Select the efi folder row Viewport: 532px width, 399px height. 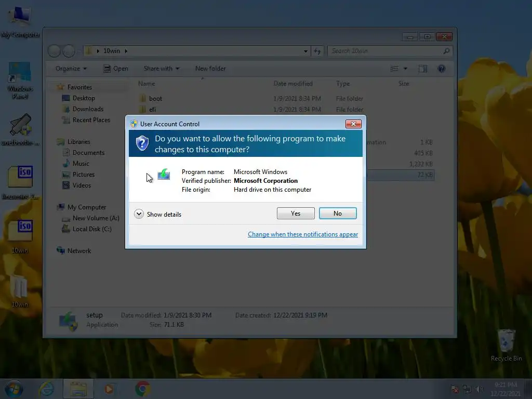(x=285, y=109)
